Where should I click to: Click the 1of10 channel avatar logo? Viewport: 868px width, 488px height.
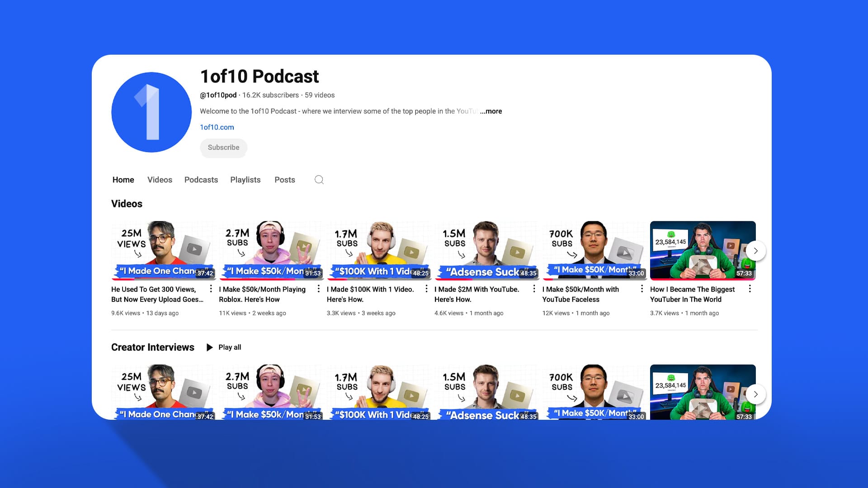coord(151,112)
